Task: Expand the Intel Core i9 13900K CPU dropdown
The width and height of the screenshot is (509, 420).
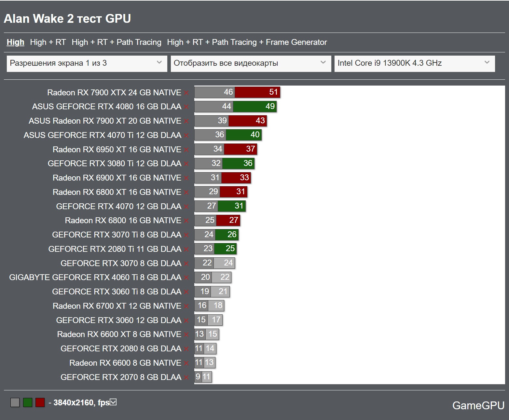Action: (415, 63)
